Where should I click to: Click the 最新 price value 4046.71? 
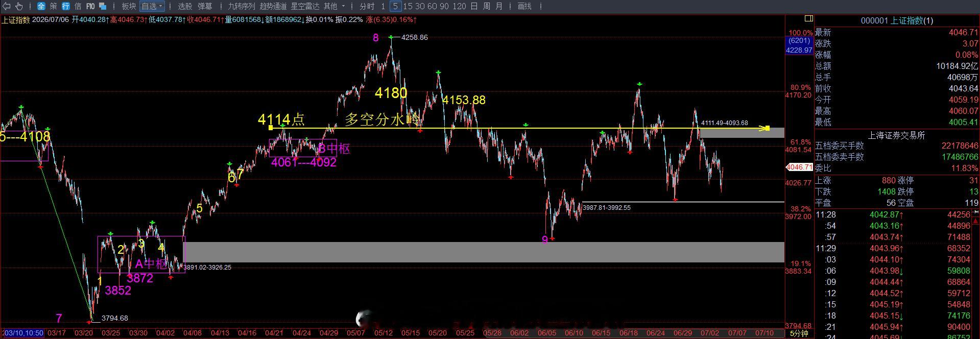pos(963,32)
